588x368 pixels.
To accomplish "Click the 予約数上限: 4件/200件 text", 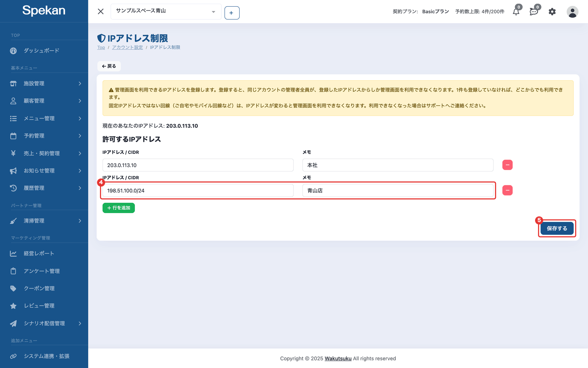I will point(480,12).
